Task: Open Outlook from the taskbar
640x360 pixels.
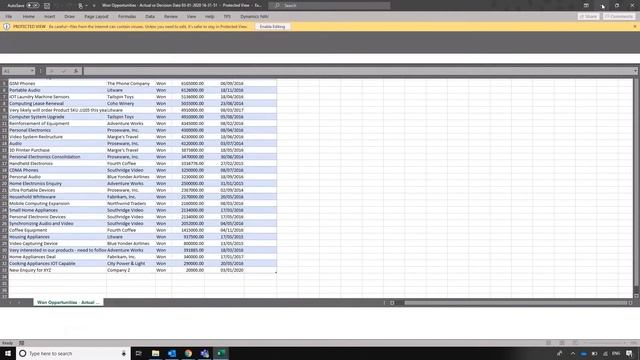Action: coord(172,353)
